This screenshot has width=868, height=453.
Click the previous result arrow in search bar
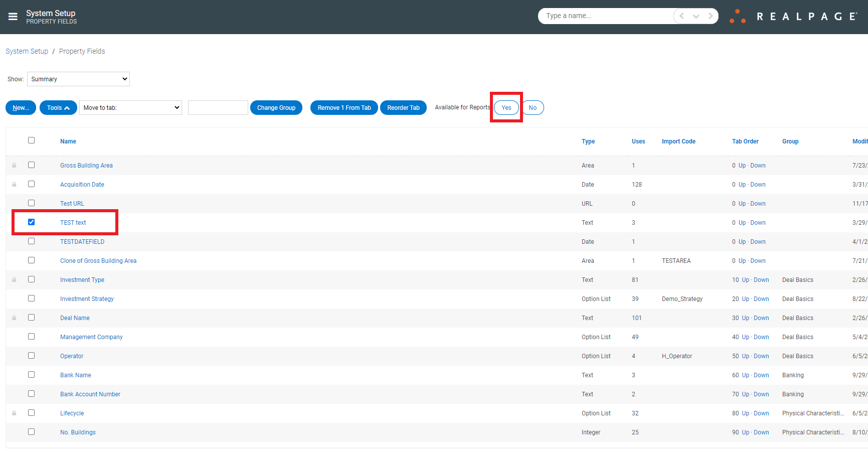click(x=680, y=16)
